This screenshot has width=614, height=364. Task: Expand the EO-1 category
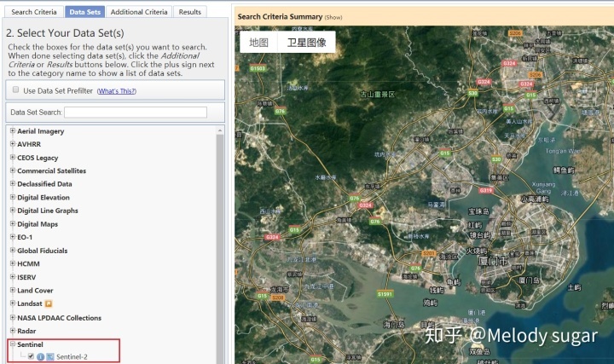coord(13,237)
